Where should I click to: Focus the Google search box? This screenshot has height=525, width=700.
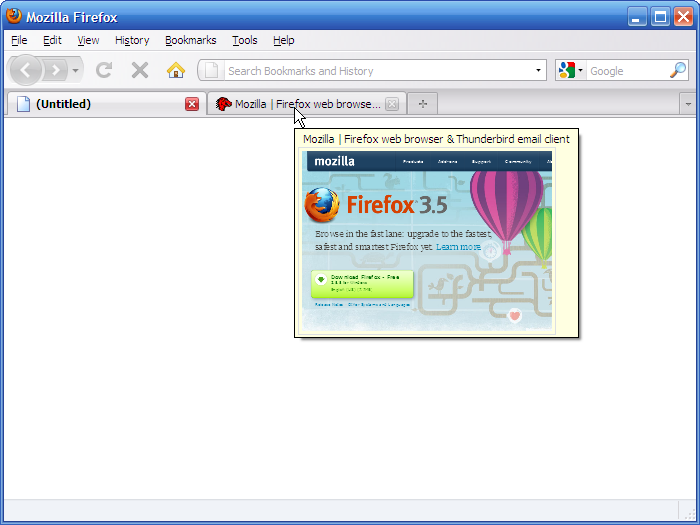coord(628,71)
